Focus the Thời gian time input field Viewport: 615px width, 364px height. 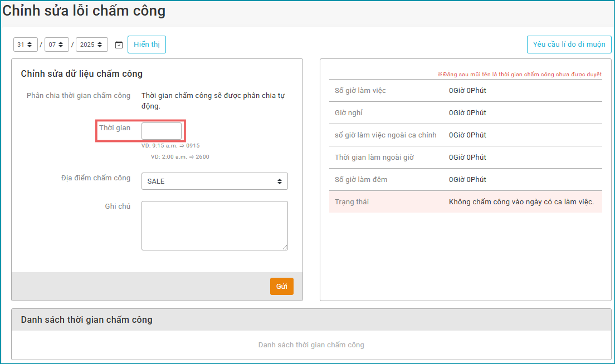pyautogui.click(x=162, y=131)
